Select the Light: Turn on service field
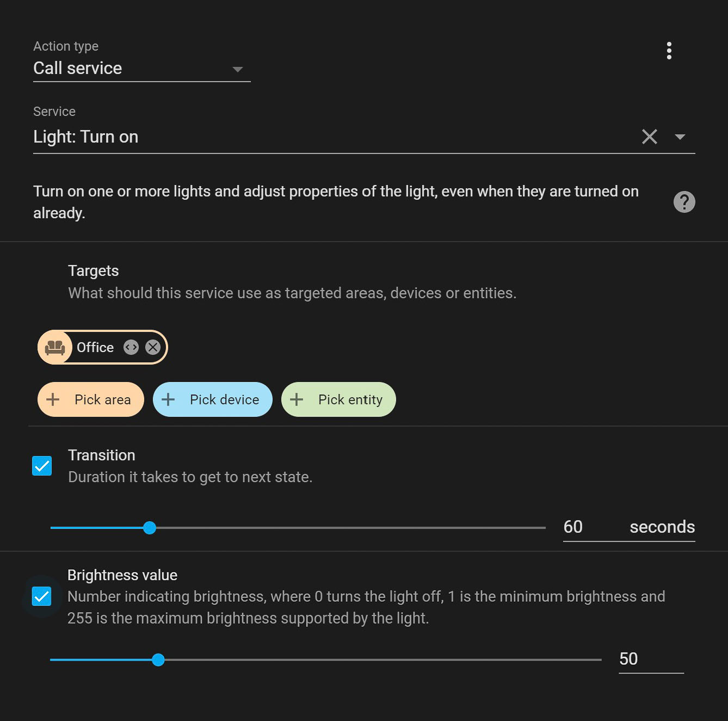Viewport: 728px width, 721px height. click(326, 137)
